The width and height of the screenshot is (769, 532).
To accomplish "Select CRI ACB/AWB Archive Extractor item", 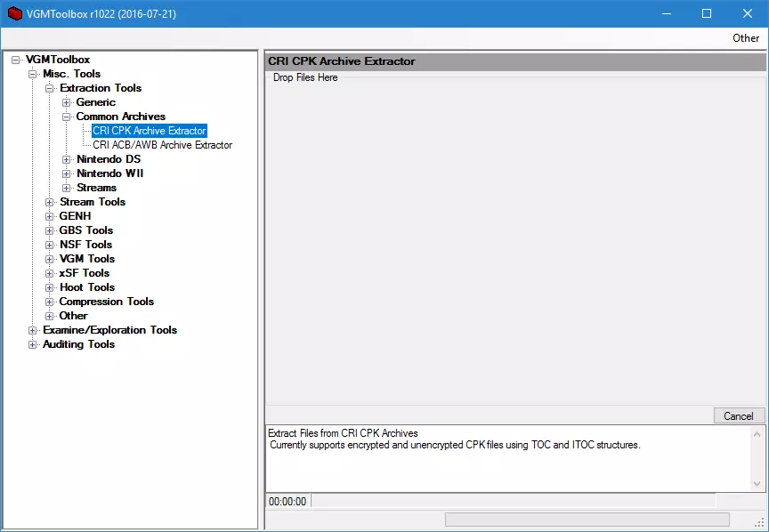I will (162, 145).
